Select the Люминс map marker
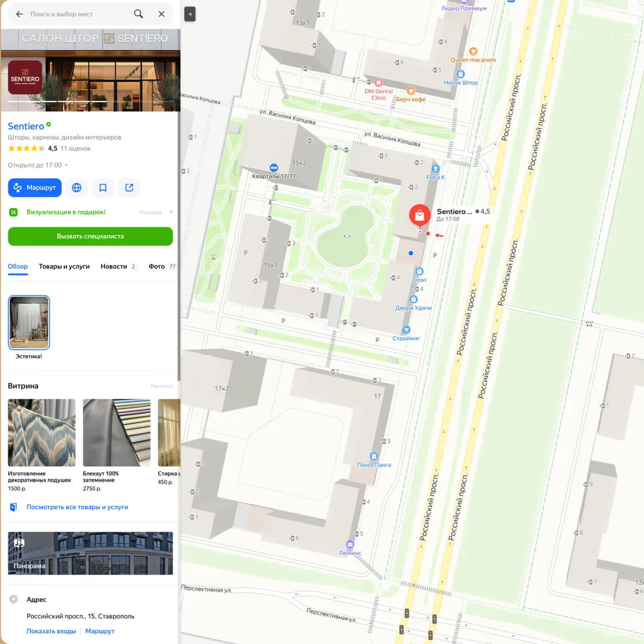This screenshot has width=644, height=644. pyautogui.click(x=350, y=544)
